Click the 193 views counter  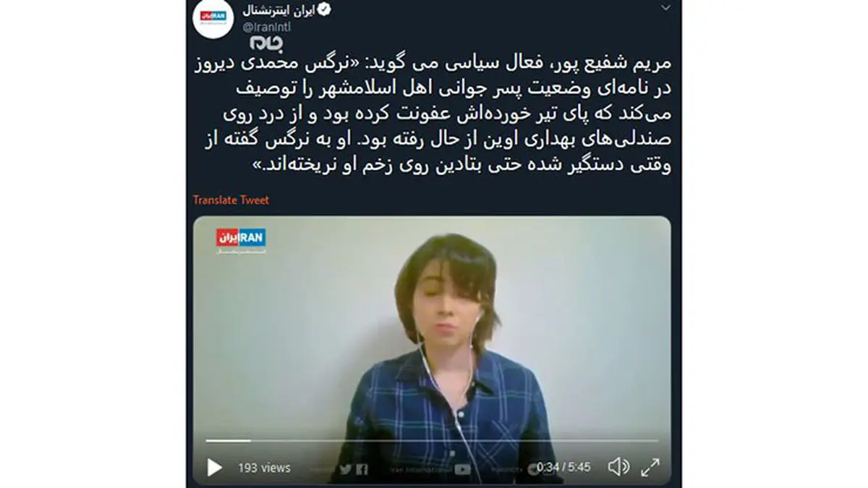point(264,468)
